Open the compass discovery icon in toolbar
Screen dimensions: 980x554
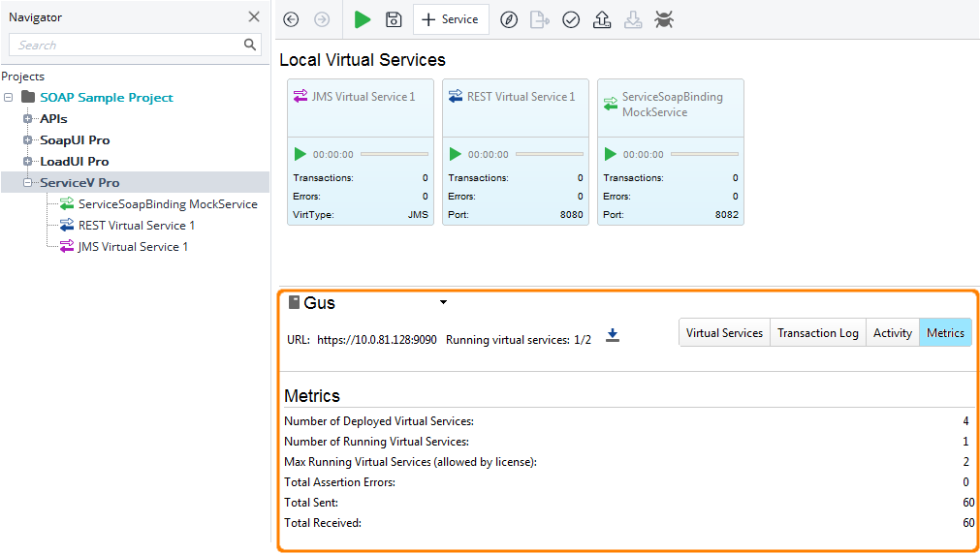pyautogui.click(x=509, y=20)
